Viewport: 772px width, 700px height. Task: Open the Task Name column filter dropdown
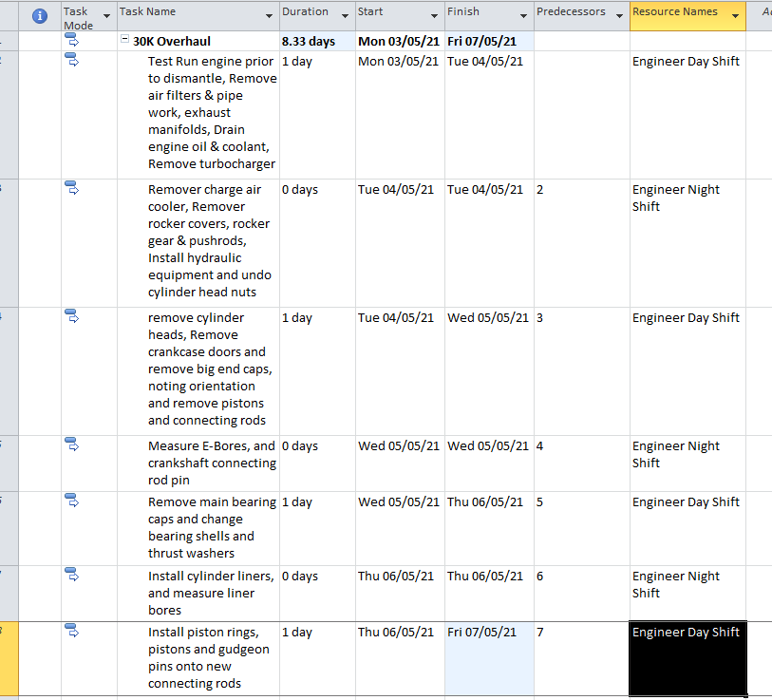coord(269,13)
